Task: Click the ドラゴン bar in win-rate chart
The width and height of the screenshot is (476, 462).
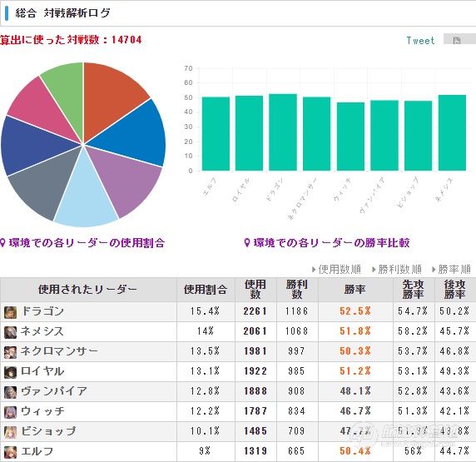Action: click(x=283, y=132)
